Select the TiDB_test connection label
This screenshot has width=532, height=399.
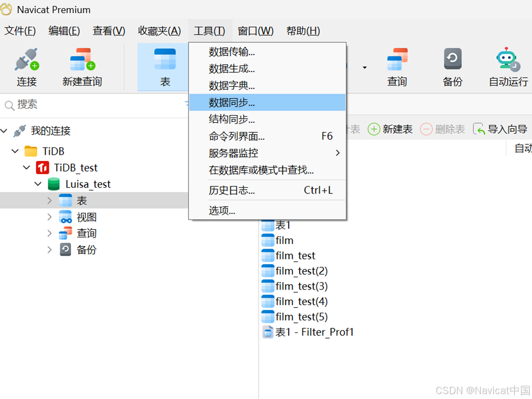pos(76,168)
